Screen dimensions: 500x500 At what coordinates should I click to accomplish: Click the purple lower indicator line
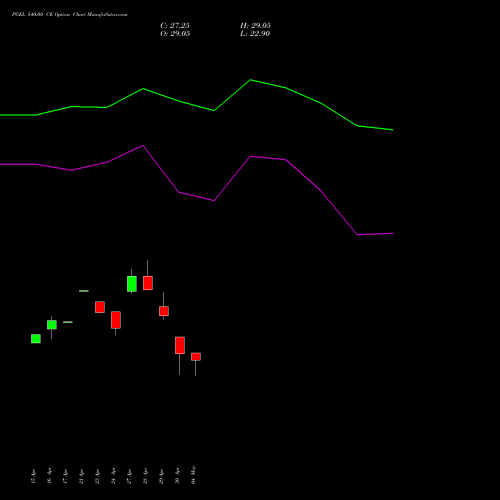[x=197, y=196]
